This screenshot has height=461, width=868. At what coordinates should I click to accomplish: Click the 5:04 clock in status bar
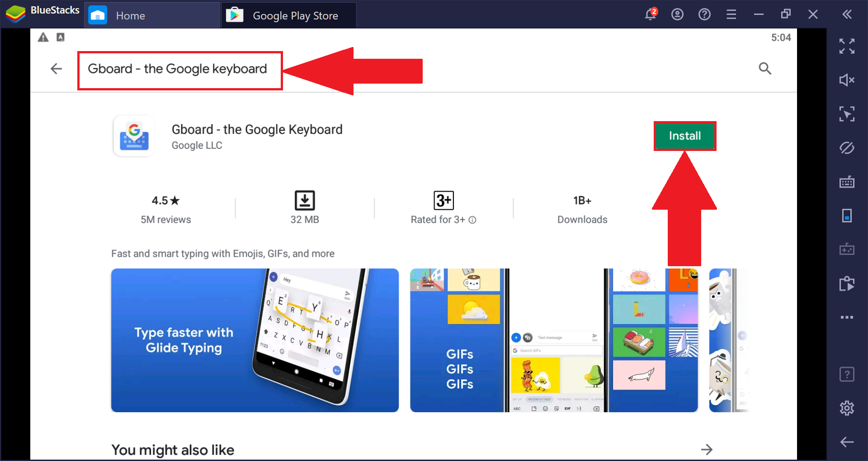[x=781, y=38]
